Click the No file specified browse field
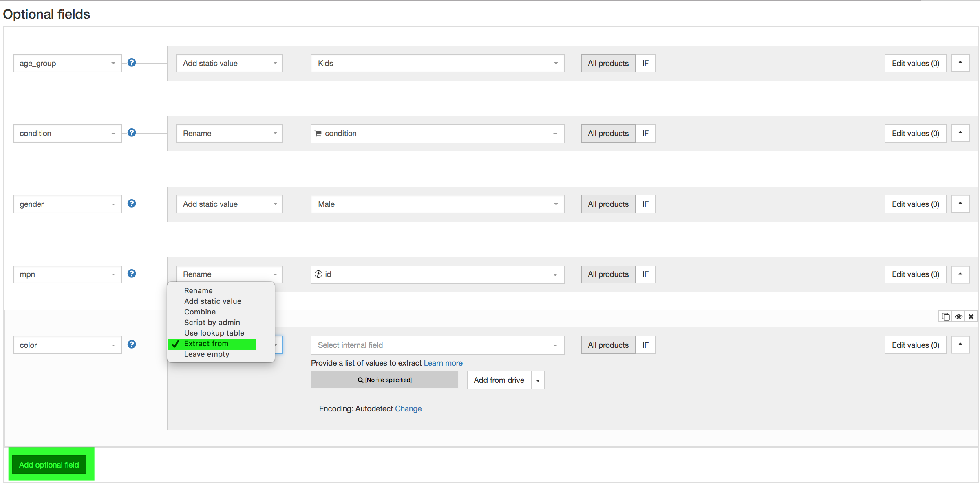The image size is (980, 483). (384, 380)
